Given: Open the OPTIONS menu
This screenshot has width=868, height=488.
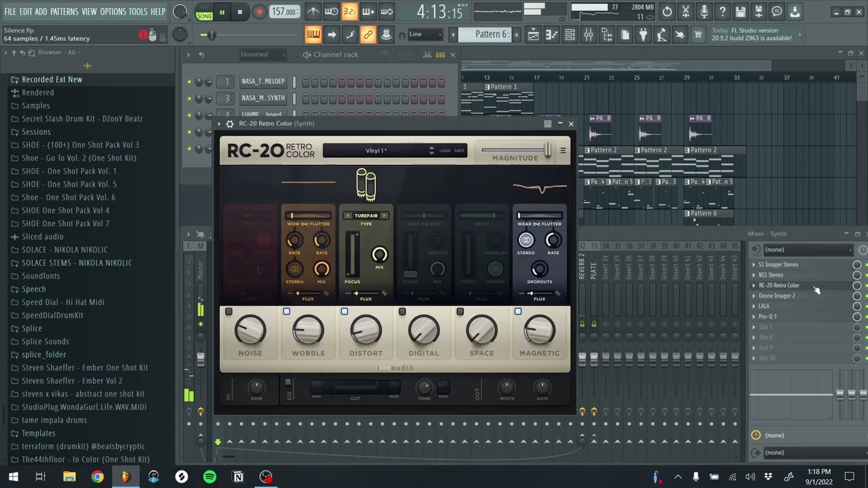Looking at the screenshot, I should (113, 12).
